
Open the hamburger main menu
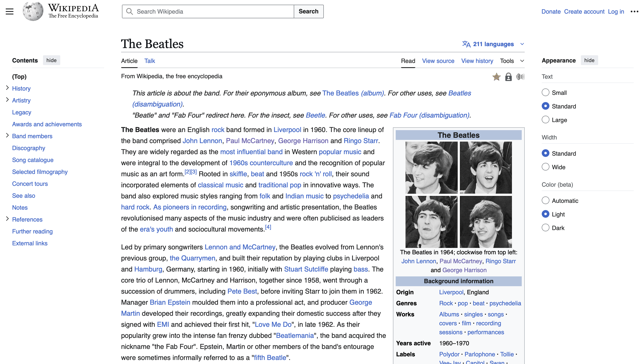[9, 11]
